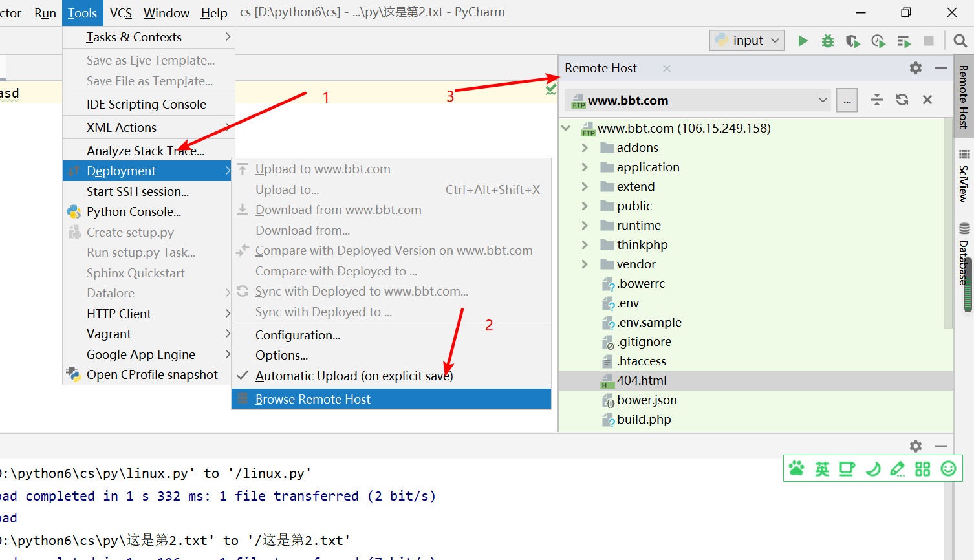The height and width of the screenshot is (560, 974).
Task: Open bottom tool window settings gear
Action: point(916,446)
